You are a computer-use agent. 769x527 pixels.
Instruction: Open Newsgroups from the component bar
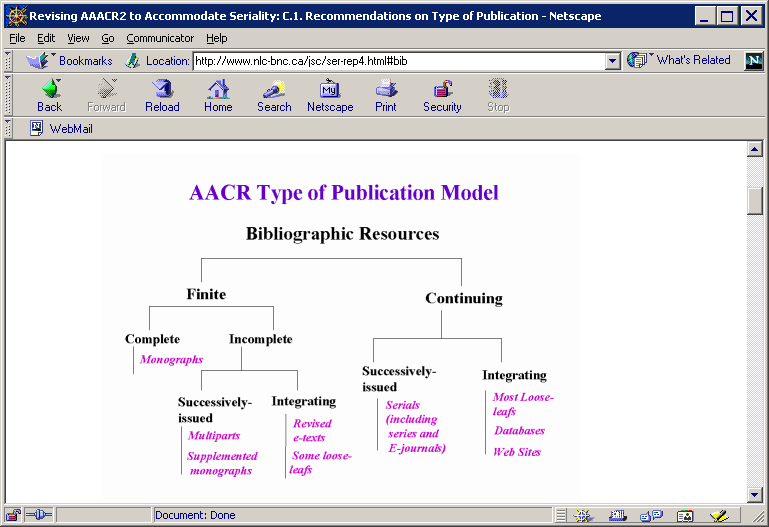click(651, 516)
